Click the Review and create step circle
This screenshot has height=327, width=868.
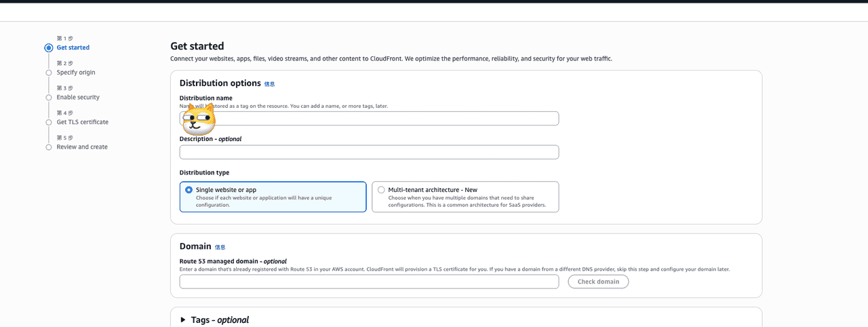pyautogui.click(x=48, y=147)
